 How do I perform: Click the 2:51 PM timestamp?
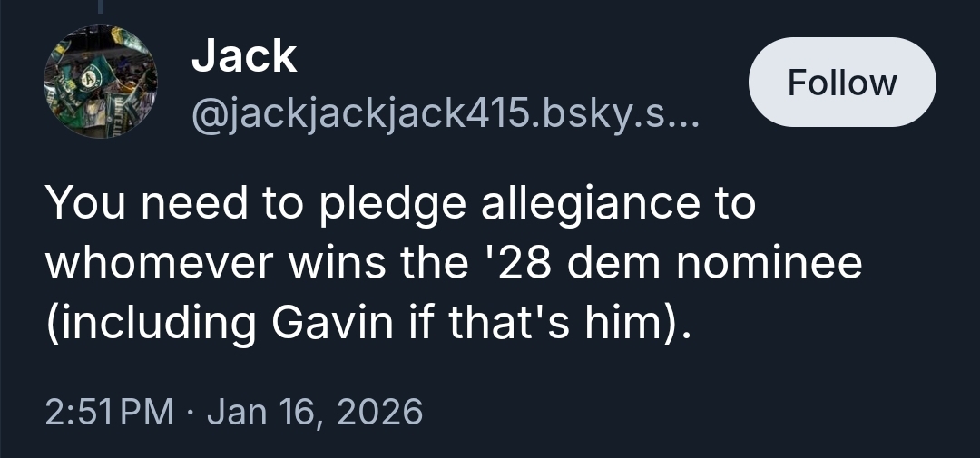tap(107, 412)
